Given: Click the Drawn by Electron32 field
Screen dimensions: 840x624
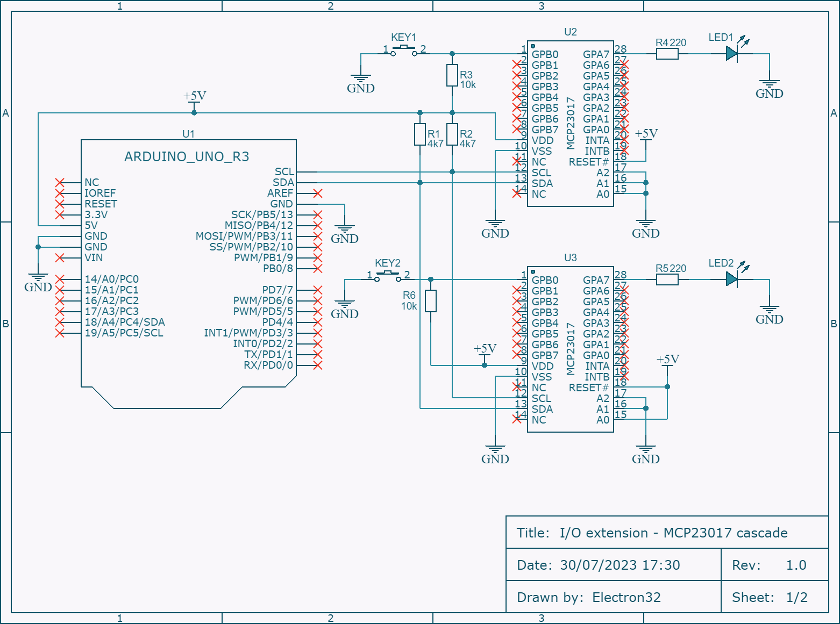Looking at the screenshot, I should [588, 597].
